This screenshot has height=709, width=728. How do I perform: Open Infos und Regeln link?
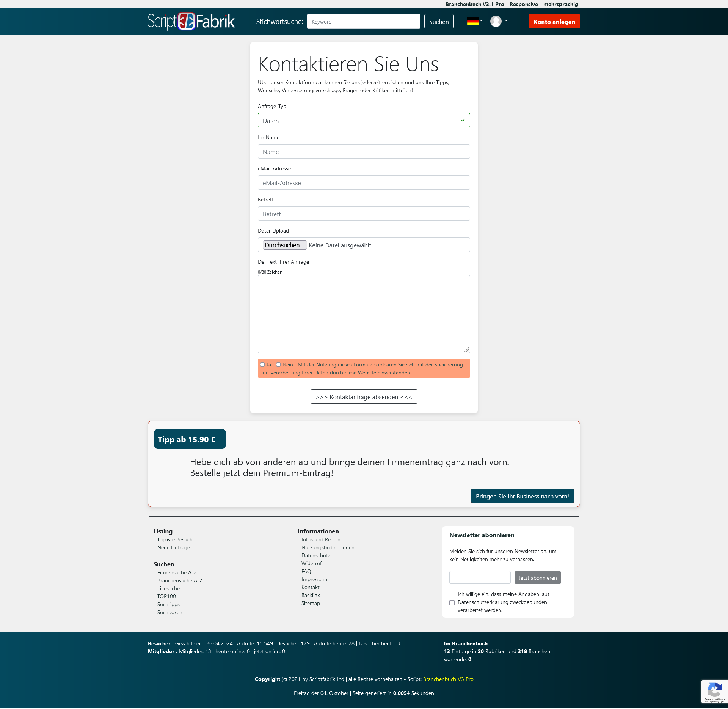coord(321,540)
